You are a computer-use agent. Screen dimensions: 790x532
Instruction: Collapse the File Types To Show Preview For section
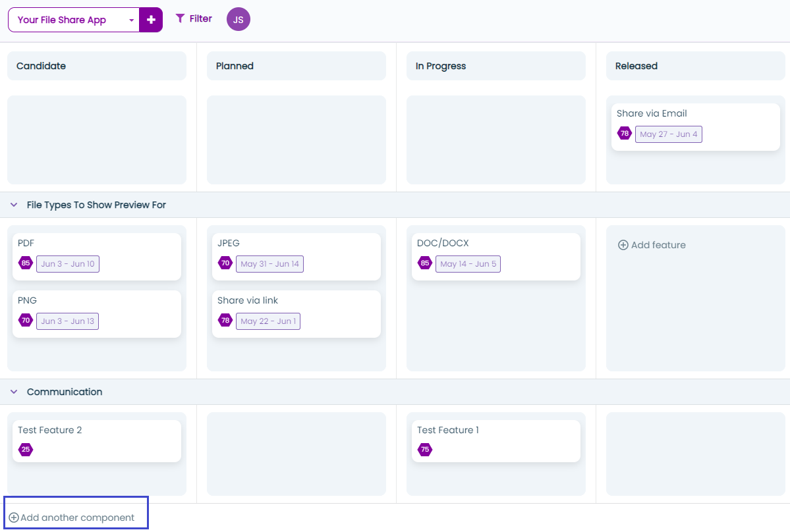point(14,205)
